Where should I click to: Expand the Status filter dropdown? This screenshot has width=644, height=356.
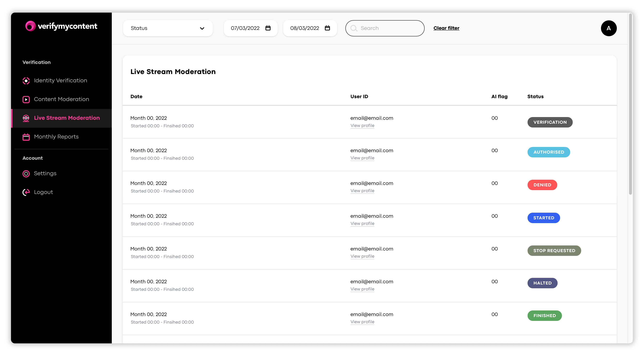[168, 28]
